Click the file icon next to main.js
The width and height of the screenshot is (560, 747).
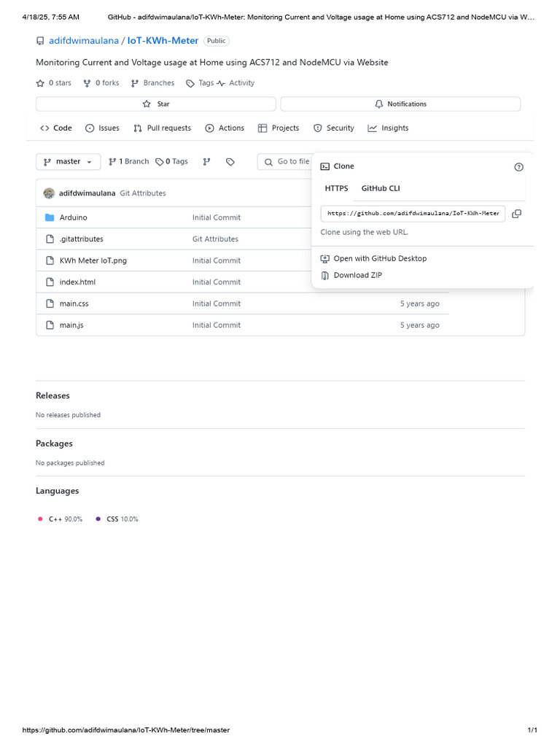pyautogui.click(x=50, y=325)
